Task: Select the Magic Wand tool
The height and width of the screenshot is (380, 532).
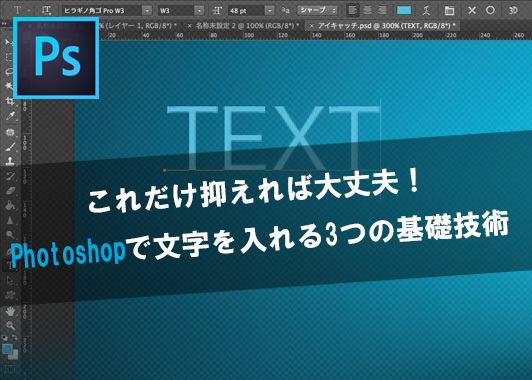Action: 10,86
